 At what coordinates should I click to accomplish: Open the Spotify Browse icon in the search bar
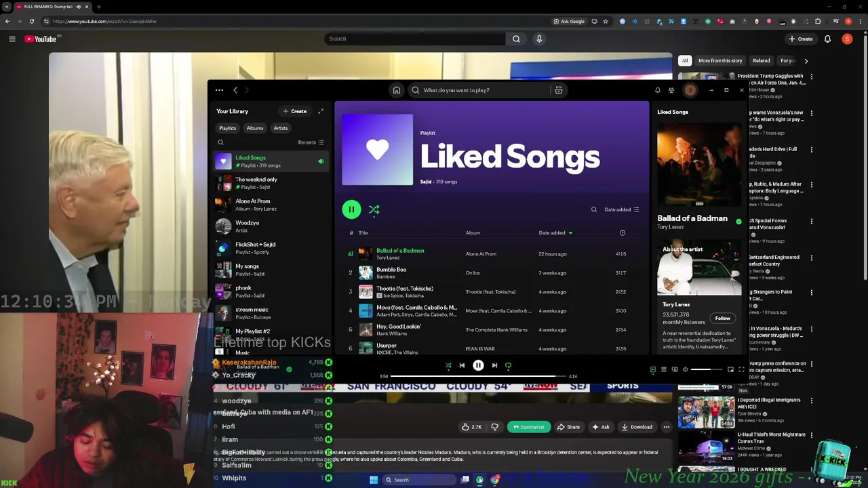coord(559,90)
